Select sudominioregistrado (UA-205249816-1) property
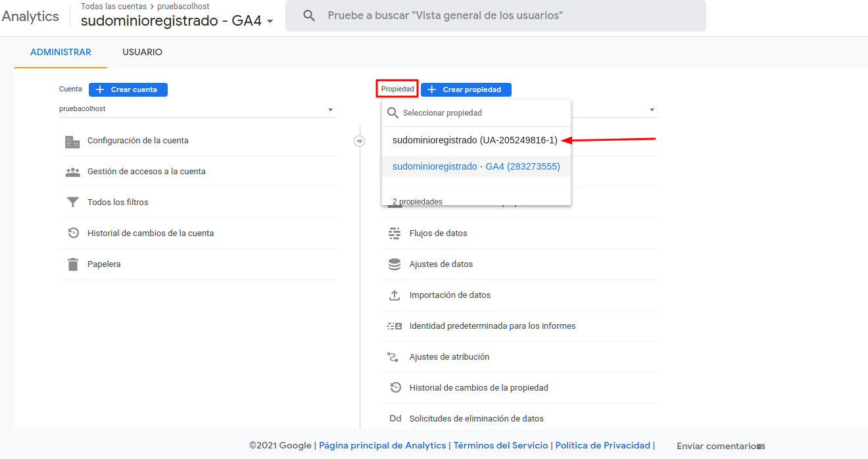The width and height of the screenshot is (868, 459). 476,140
